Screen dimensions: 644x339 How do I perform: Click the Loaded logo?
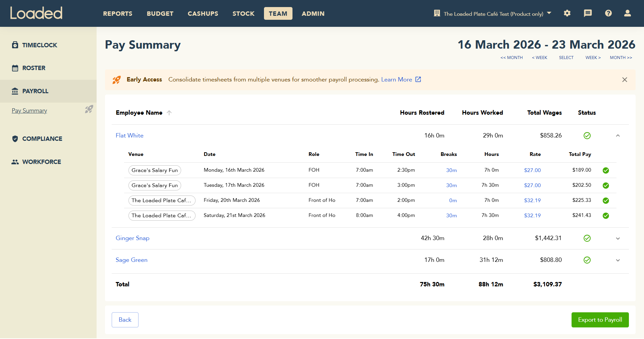36,13
